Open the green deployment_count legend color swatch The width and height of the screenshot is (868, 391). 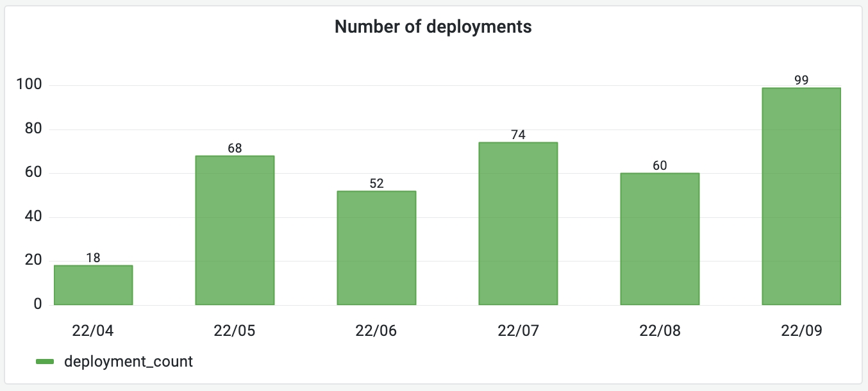(x=45, y=362)
